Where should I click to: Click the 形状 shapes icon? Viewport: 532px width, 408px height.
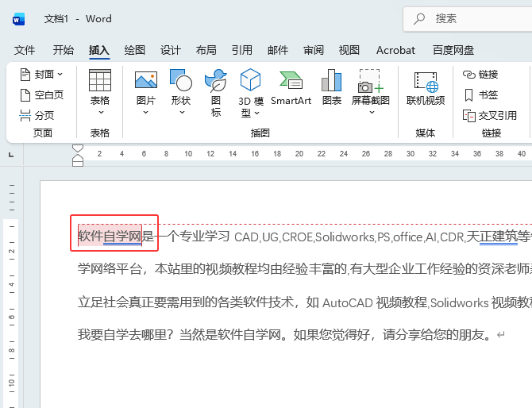pos(181,80)
